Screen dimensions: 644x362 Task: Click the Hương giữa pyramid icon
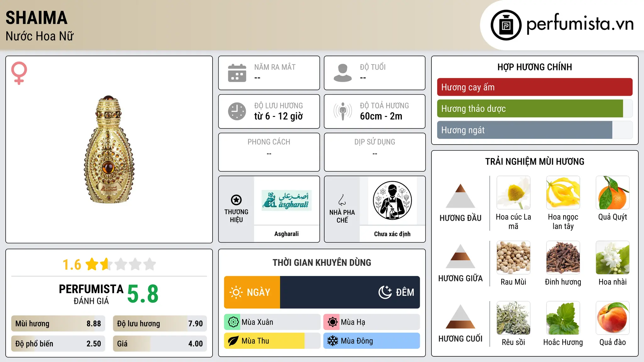point(460,256)
